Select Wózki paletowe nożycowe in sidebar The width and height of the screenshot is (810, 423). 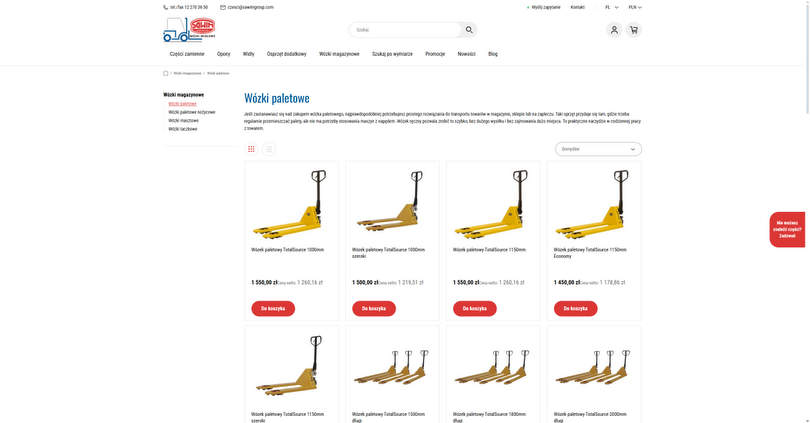[x=192, y=112]
